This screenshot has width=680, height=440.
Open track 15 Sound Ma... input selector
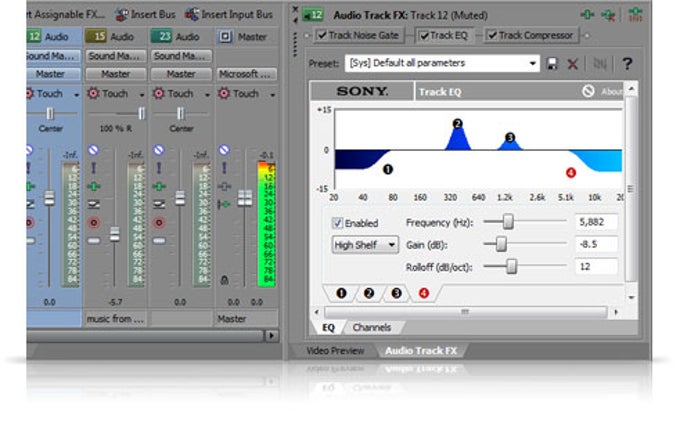tap(115, 56)
